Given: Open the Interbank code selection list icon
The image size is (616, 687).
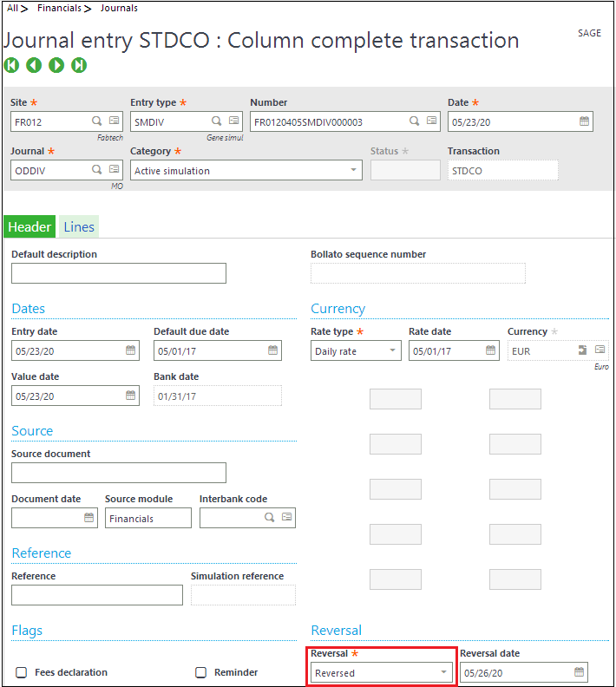Looking at the screenshot, I should click(286, 517).
